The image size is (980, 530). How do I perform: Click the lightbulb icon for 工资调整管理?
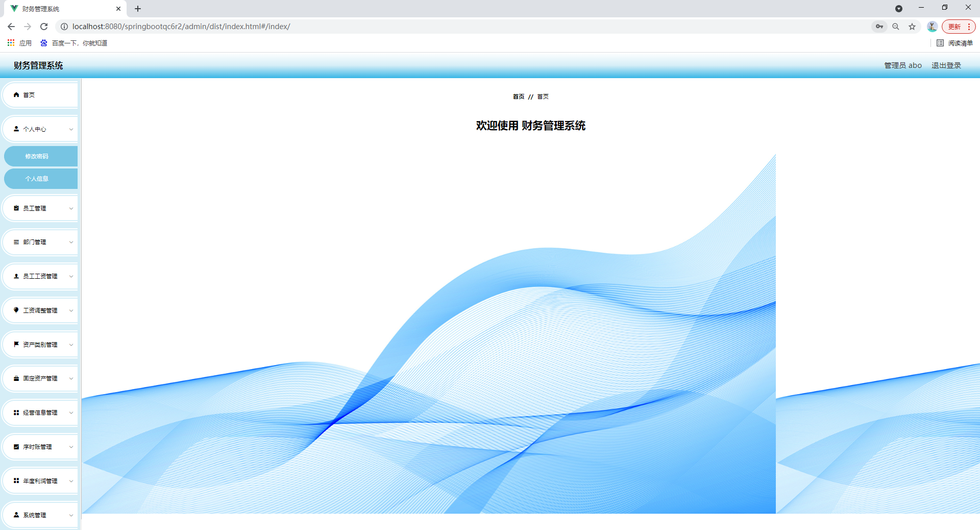(x=16, y=310)
